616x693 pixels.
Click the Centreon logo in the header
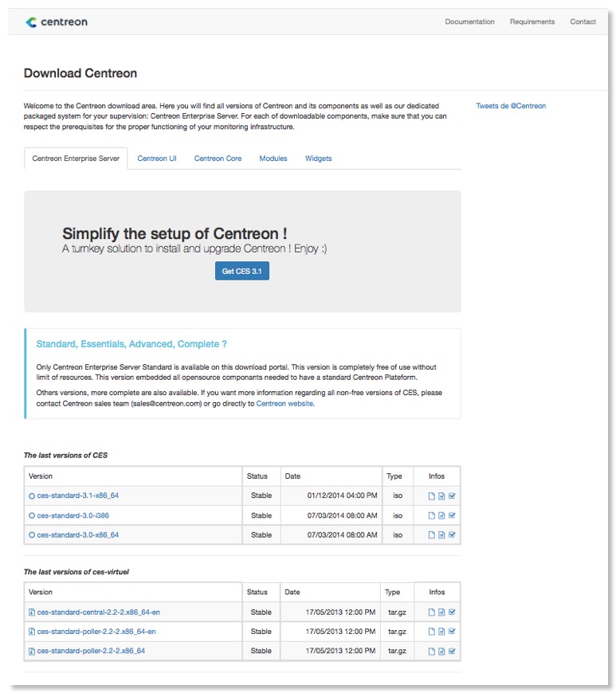coord(56,22)
